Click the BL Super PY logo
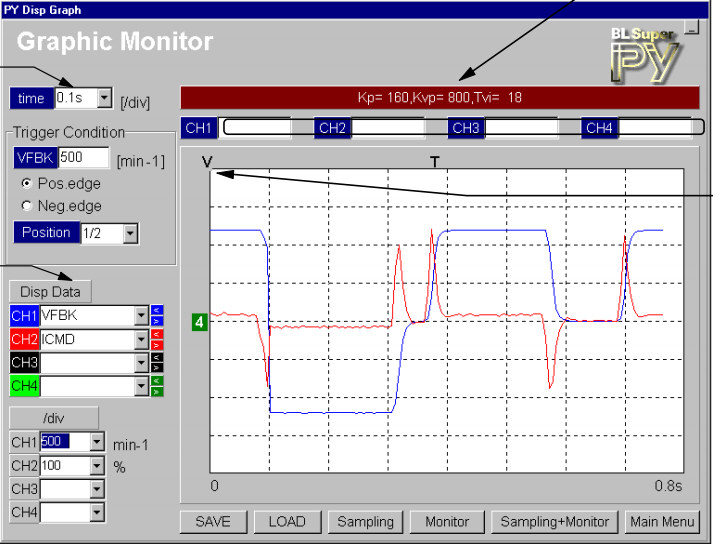 pos(645,55)
